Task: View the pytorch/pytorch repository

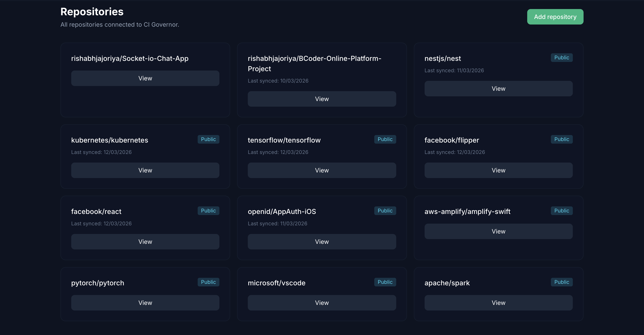Action: click(145, 303)
